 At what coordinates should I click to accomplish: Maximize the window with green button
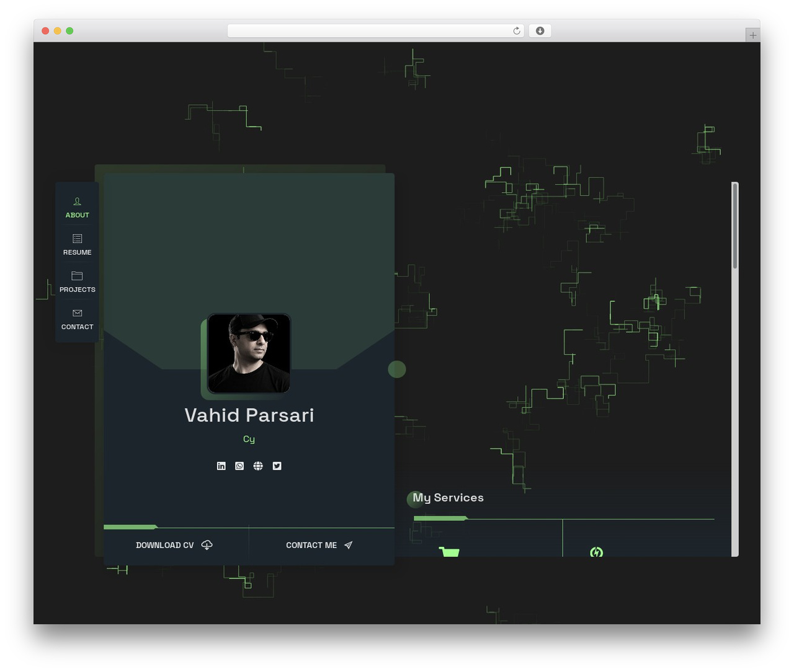point(69,31)
